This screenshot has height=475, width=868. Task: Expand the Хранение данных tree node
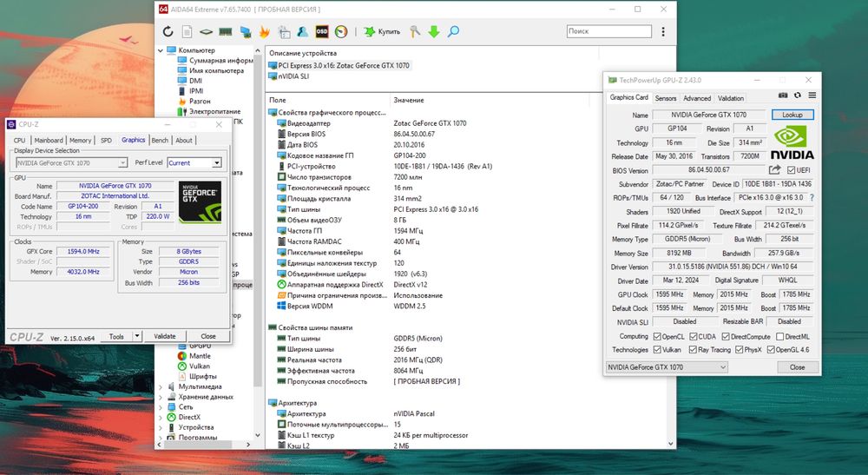pos(161,397)
